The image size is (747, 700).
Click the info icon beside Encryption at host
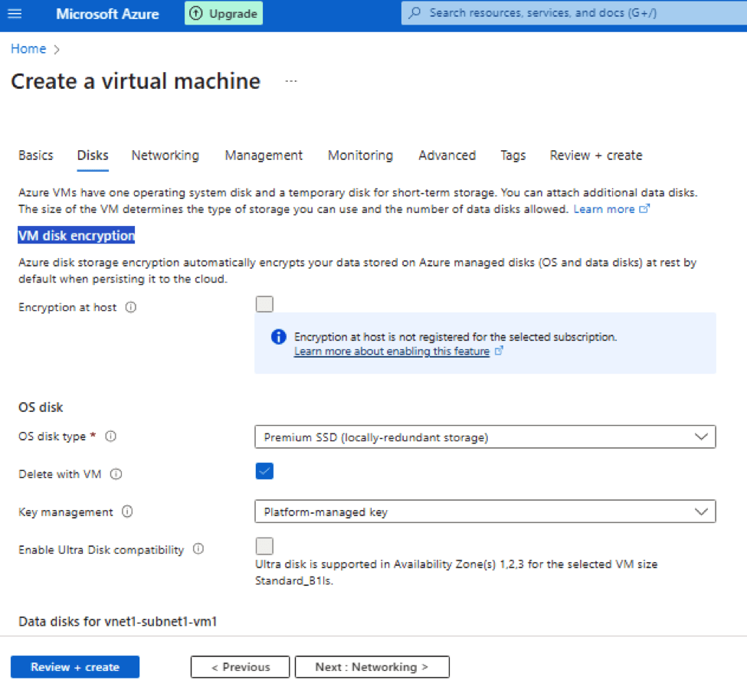(x=130, y=307)
